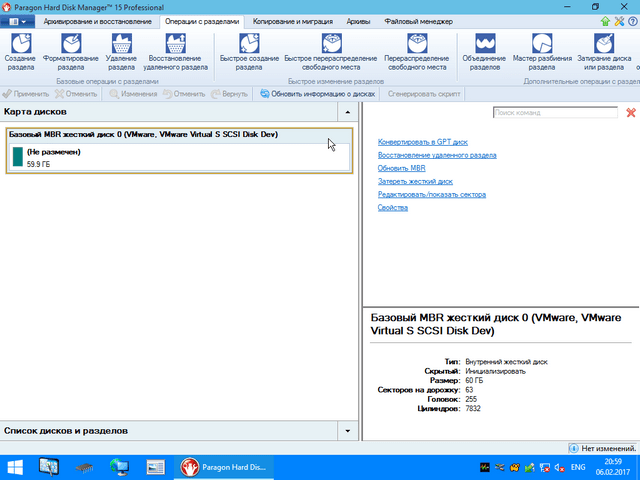Collapse the Карта дисков panel
Image resolution: width=640 pixels, height=480 pixels.
point(347,112)
